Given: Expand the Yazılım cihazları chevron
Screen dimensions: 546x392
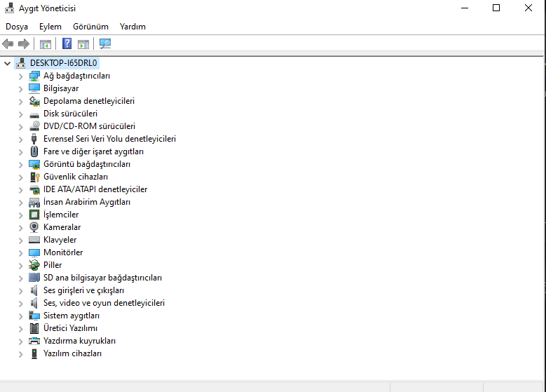Looking at the screenshot, I should [20, 354].
